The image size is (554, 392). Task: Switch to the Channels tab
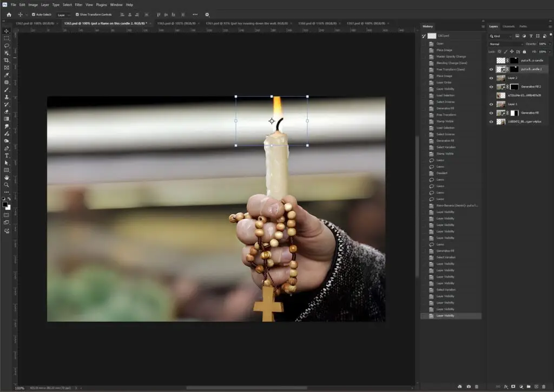click(x=509, y=26)
